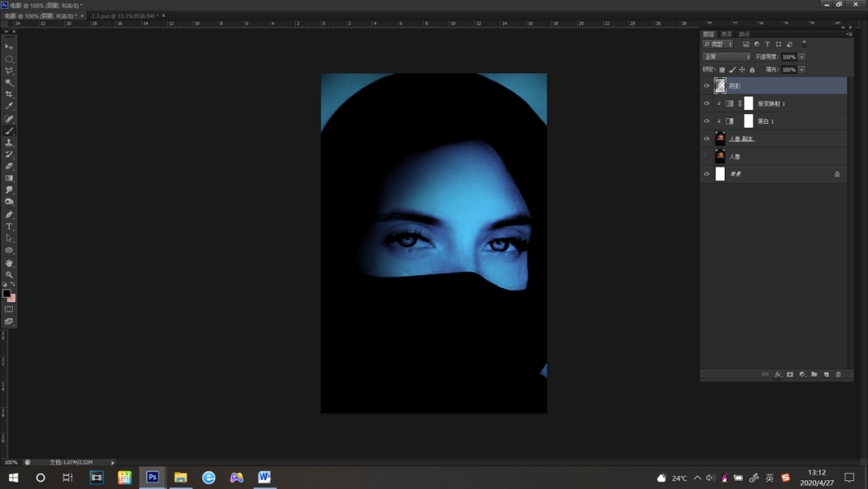The height and width of the screenshot is (489, 868).
Task: Open the status bar info arrow
Action: click(113, 462)
